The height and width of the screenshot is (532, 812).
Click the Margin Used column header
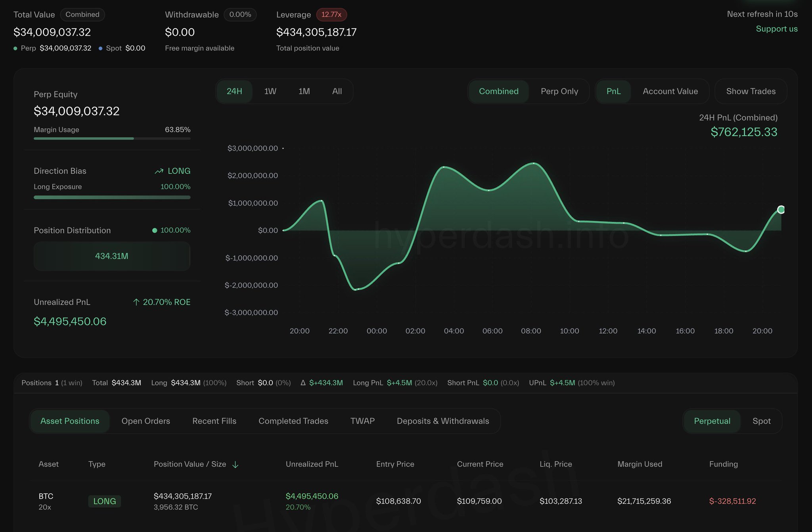640,464
